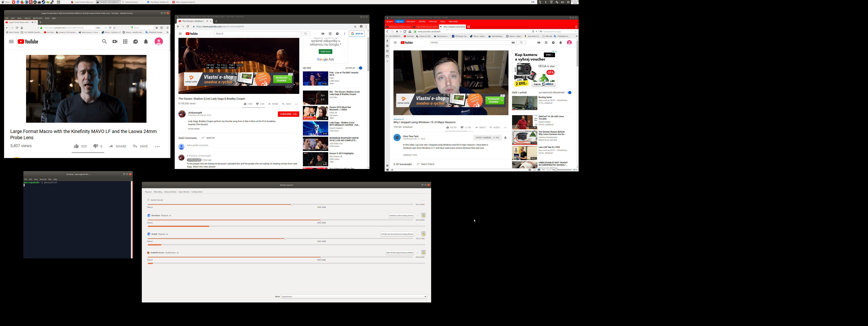
Task: Open HDA NVidia Digital Stereo (HDMI) selector
Action: (x=400, y=252)
